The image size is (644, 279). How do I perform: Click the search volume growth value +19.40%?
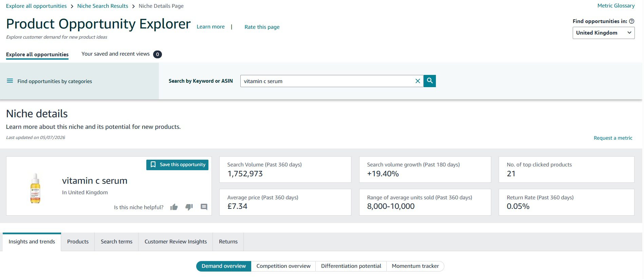click(x=383, y=174)
